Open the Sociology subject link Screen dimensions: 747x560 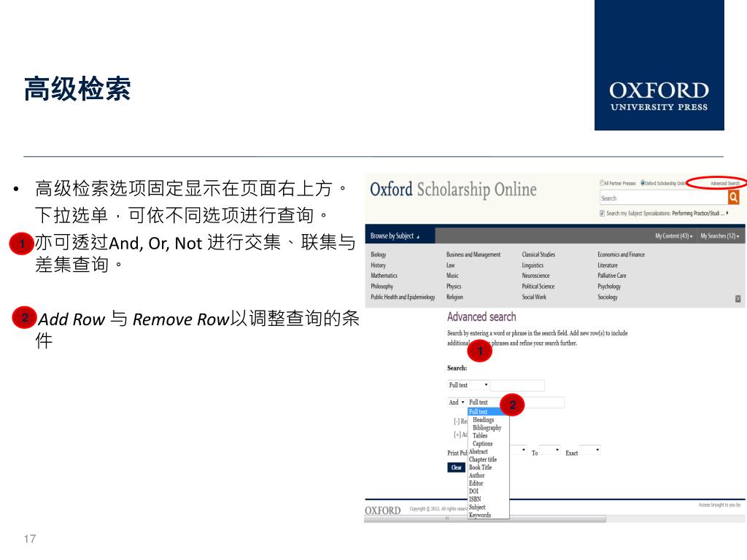click(608, 297)
